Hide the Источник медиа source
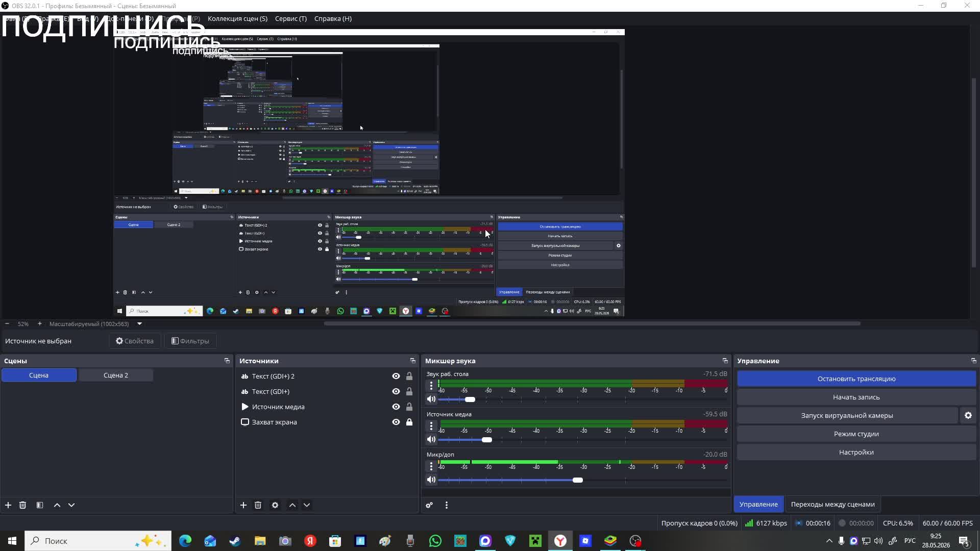Image resolution: width=980 pixels, height=551 pixels. coord(396,407)
